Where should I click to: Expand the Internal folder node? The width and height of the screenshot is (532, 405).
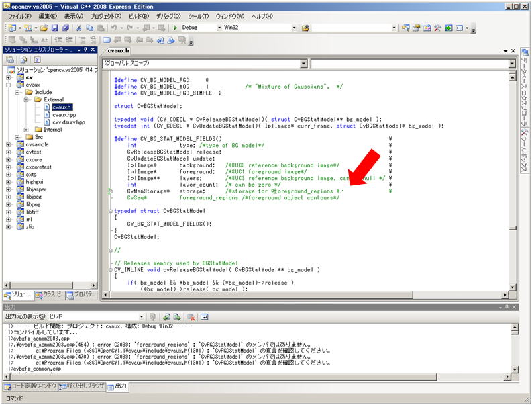[x=26, y=130]
